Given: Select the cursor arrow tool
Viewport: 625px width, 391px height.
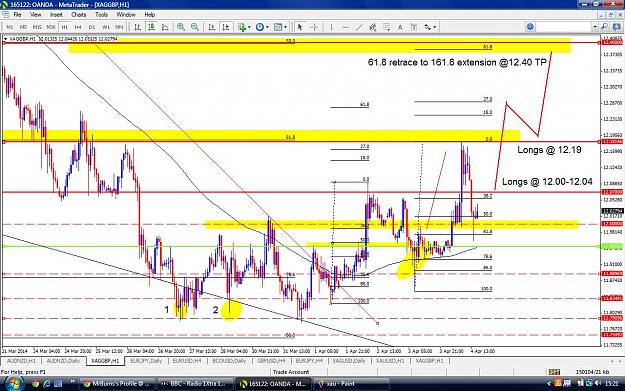Looking at the screenshot, I should 300,27.
